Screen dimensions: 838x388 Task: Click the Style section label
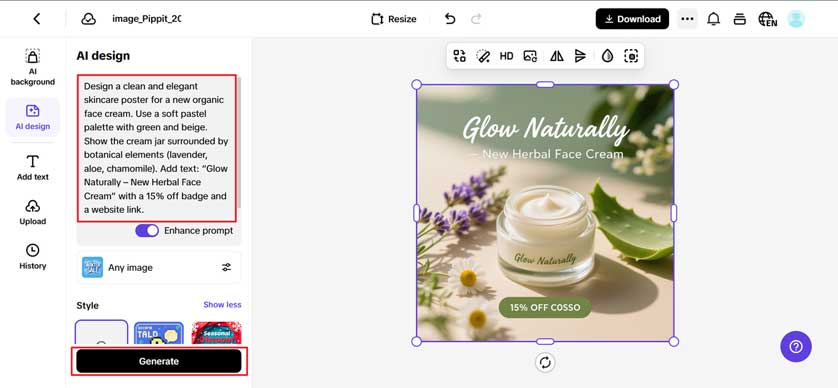pyautogui.click(x=88, y=305)
